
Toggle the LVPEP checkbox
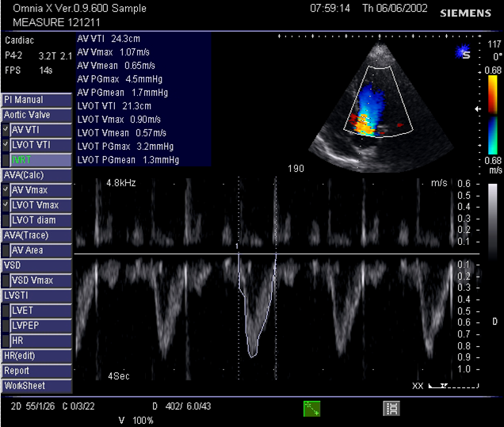(x=6, y=326)
